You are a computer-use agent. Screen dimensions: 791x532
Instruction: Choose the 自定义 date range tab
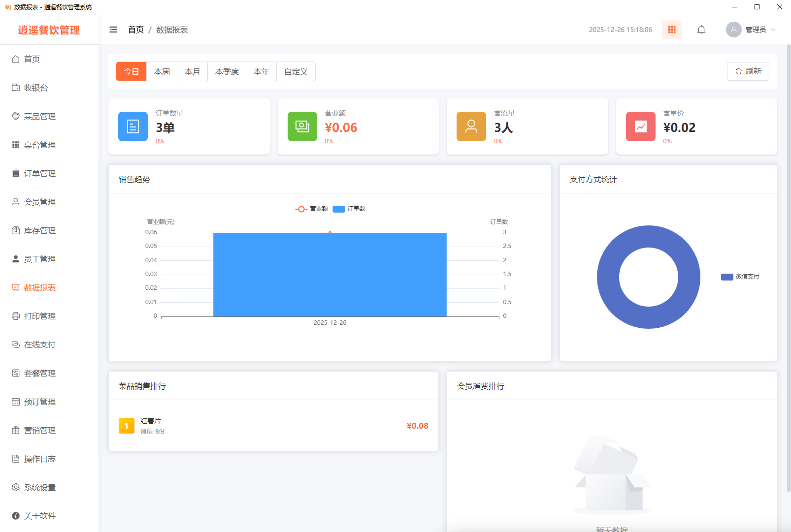point(296,71)
